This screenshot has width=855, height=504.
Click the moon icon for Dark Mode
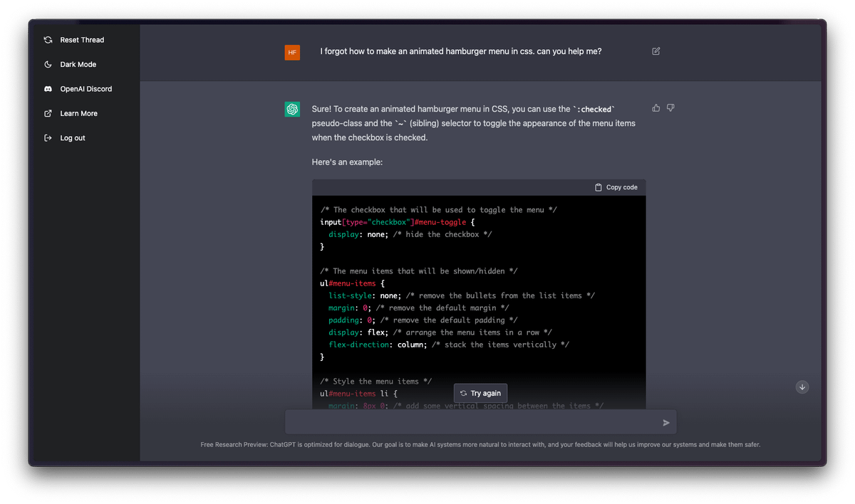click(x=48, y=65)
